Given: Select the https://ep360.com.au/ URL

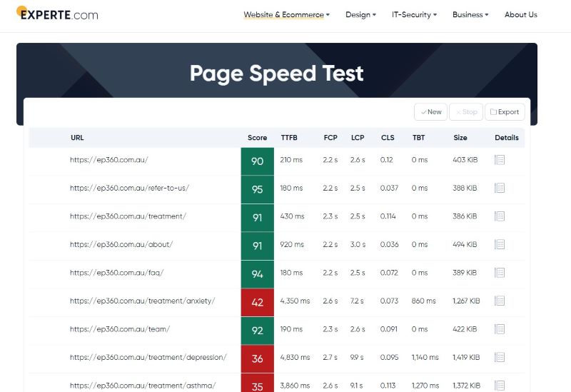Looking at the screenshot, I should pos(109,159).
